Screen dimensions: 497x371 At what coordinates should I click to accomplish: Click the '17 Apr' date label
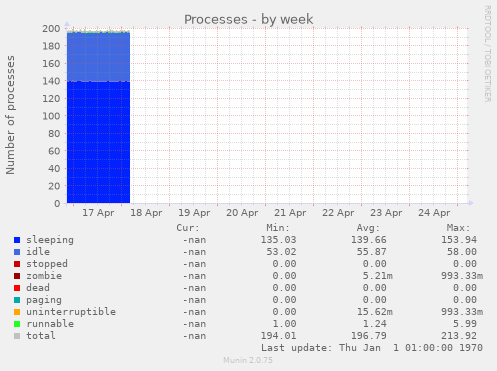click(x=98, y=213)
